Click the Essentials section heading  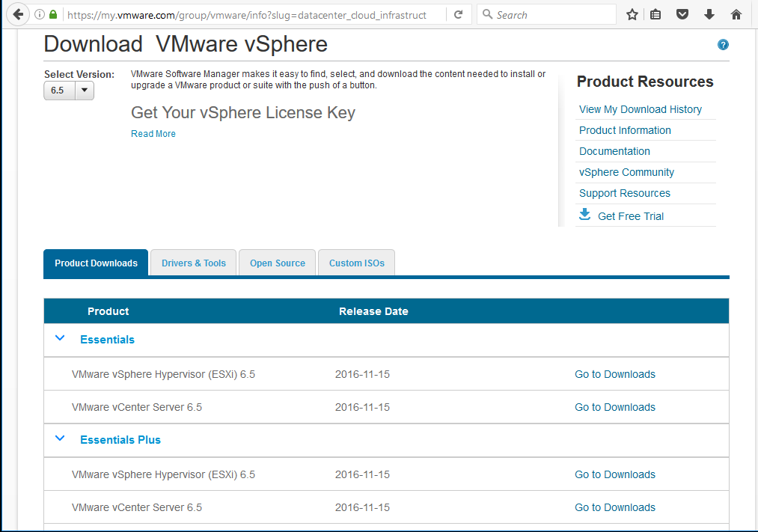coord(107,339)
